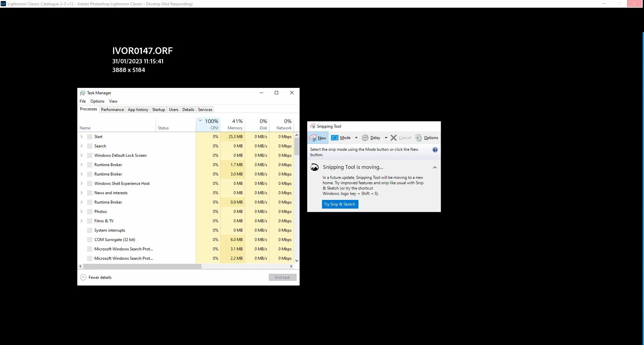The image size is (644, 345).
Task: Click the horizontal scrollbar left arrow
Action: (x=80, y=266)
